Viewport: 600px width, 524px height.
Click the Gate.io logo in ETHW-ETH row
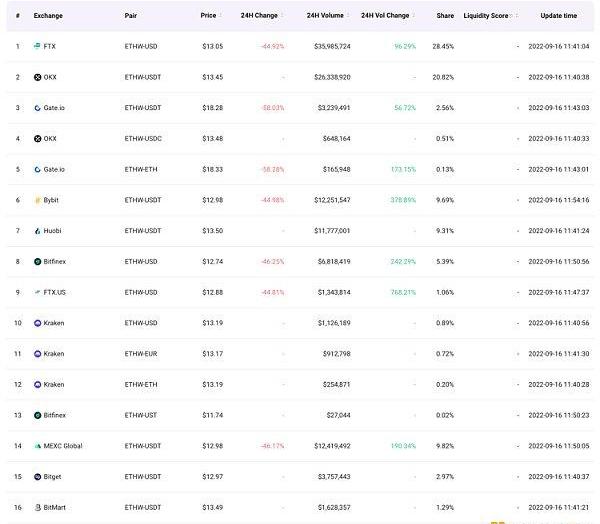tap(37, 170)
